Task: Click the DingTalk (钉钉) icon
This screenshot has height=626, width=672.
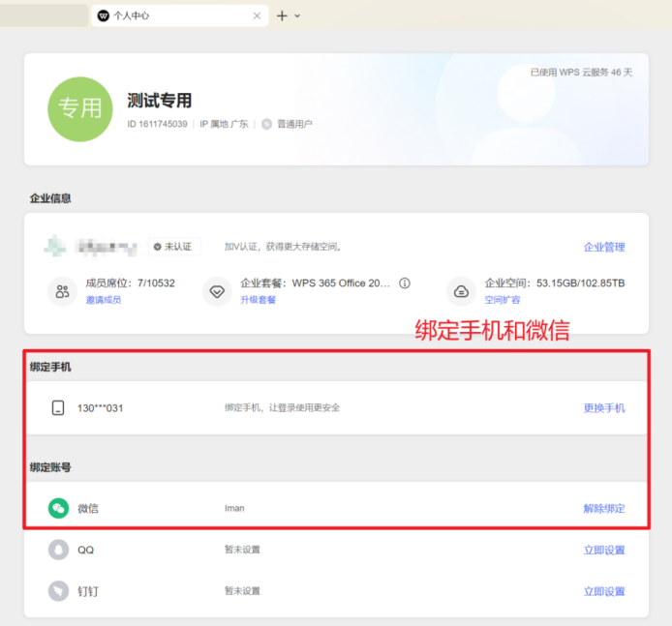Action: pos(59,591)
